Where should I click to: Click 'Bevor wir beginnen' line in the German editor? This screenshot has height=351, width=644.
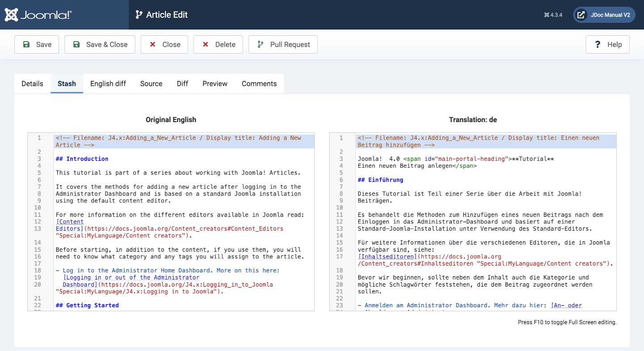(x=473, y=278)
